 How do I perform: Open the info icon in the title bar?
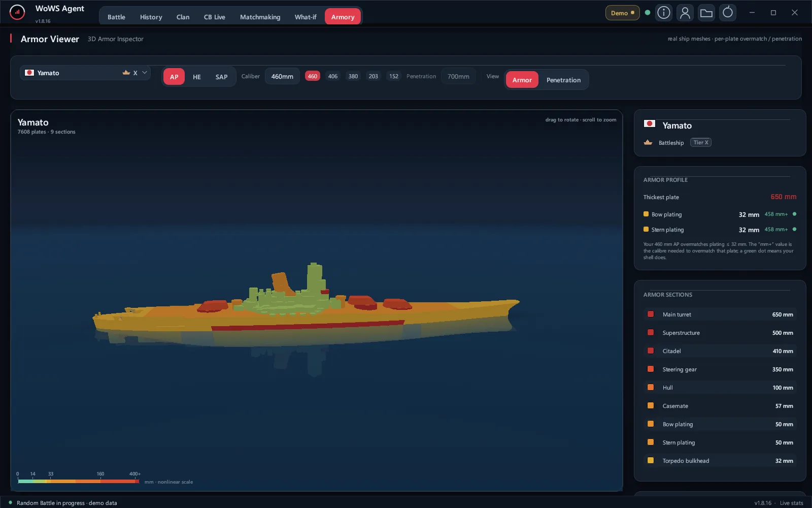(x=663, y=13)
